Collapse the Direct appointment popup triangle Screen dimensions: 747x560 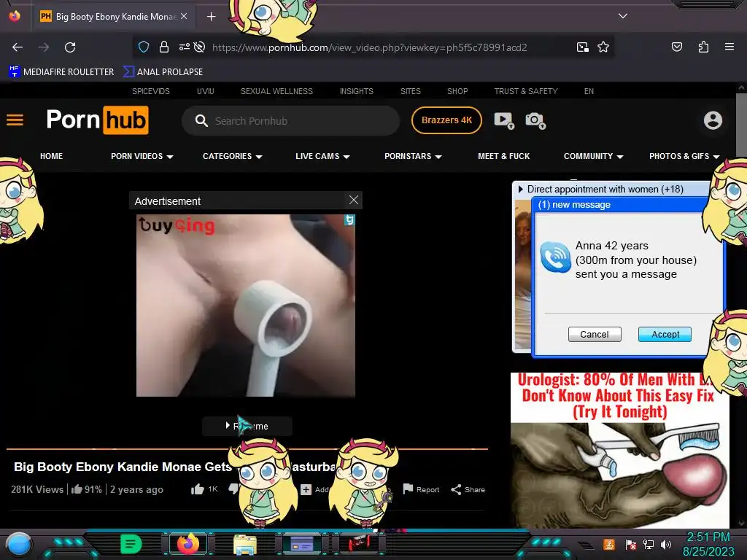coord(520,189)
